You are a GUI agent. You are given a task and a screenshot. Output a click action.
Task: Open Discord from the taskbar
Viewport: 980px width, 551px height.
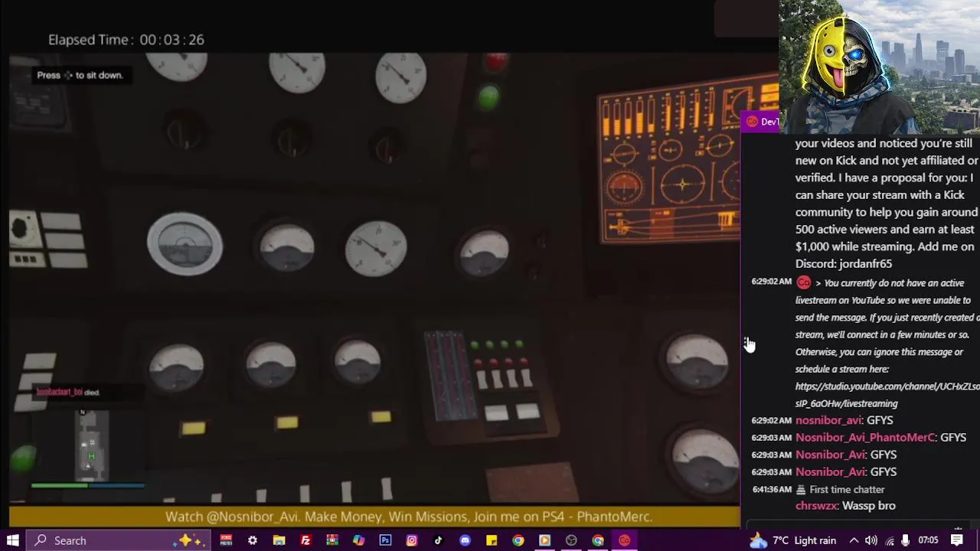465,540
